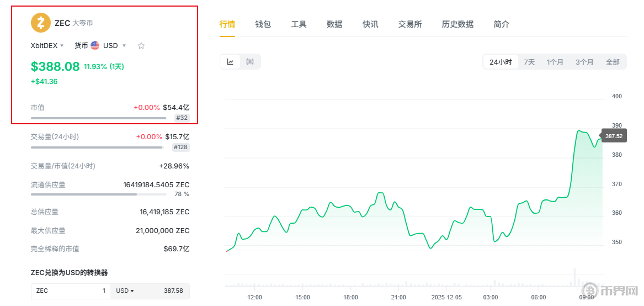
Task: Open the 历史数据 tab
Action: [457, 24]
